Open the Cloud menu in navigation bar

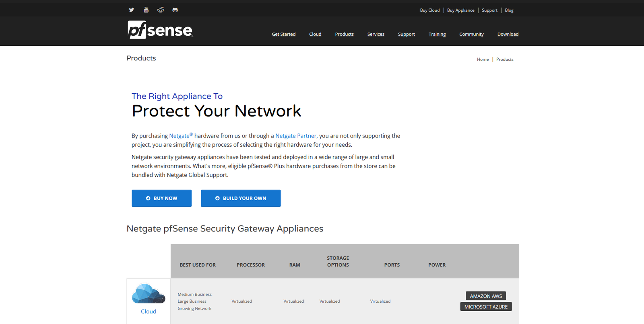pos(315,34)
